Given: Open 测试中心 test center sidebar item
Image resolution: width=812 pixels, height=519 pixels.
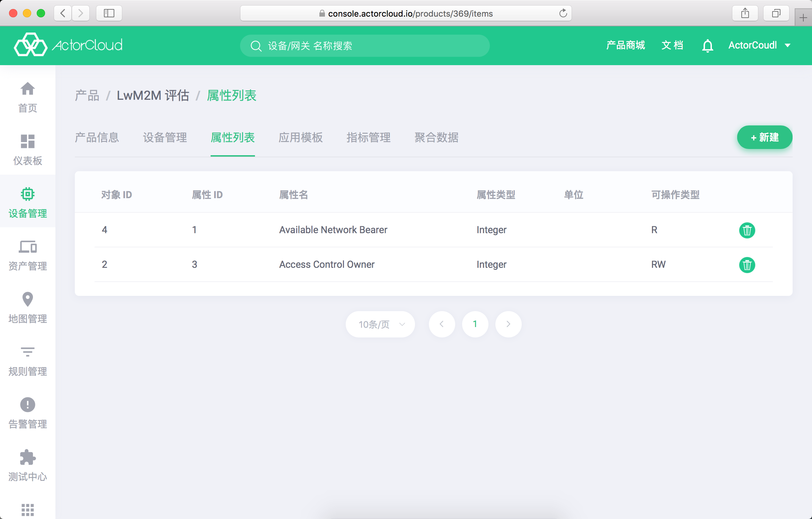Looking at the screenshot, I should click(x=28, y=466).
